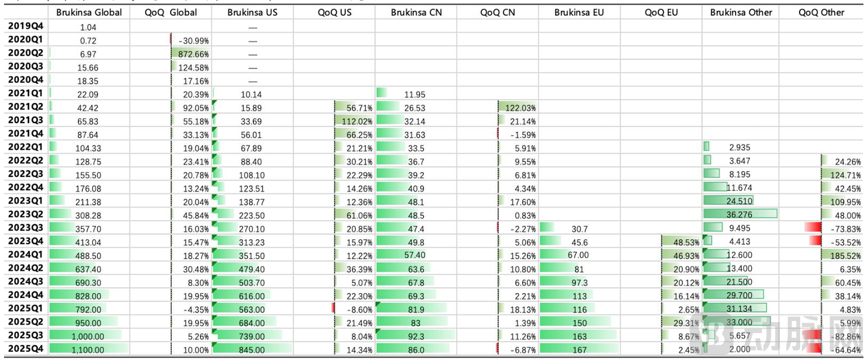Click the 2019Q4 row label
Viewport: 868px width, 360px height.
tap(26, 26)
